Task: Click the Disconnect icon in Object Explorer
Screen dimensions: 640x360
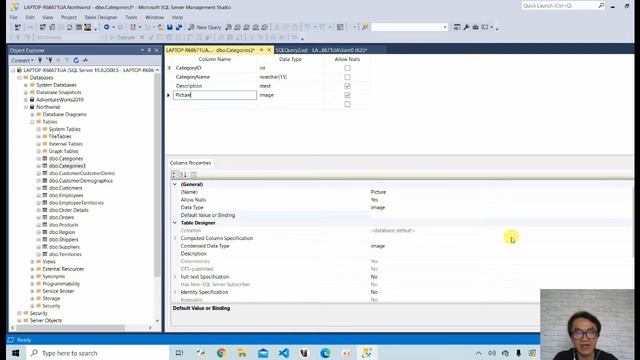Action: tap(49, 60)
